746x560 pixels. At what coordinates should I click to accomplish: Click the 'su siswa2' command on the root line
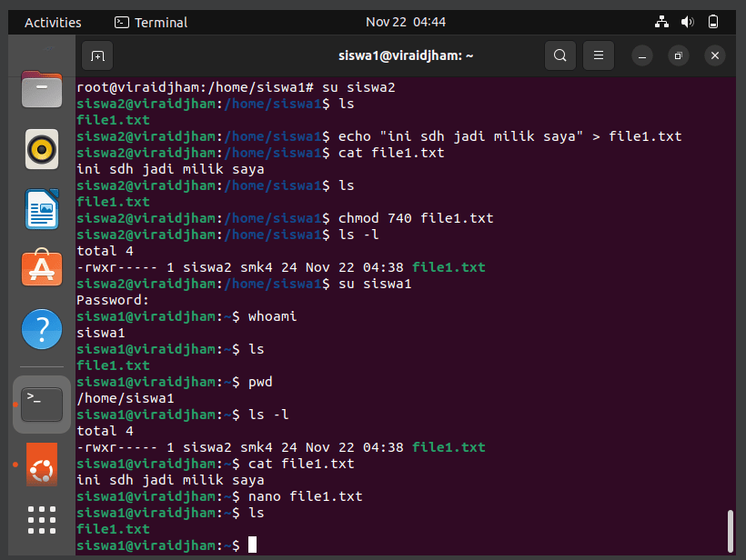[x=358, y=87]
